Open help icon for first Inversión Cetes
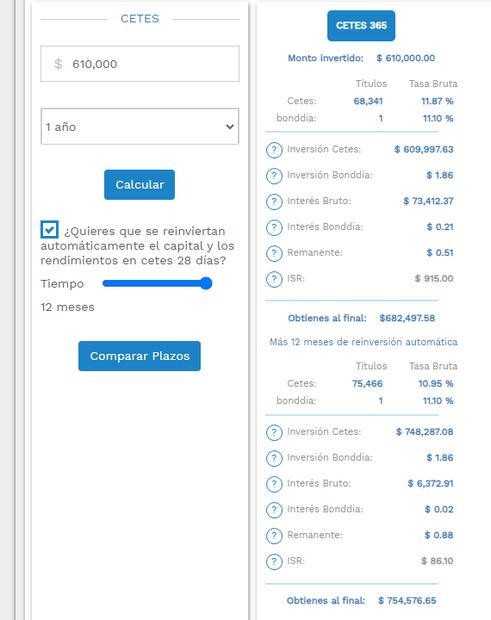The height and width of the screenshot is (620, 491). pos(274,150)
